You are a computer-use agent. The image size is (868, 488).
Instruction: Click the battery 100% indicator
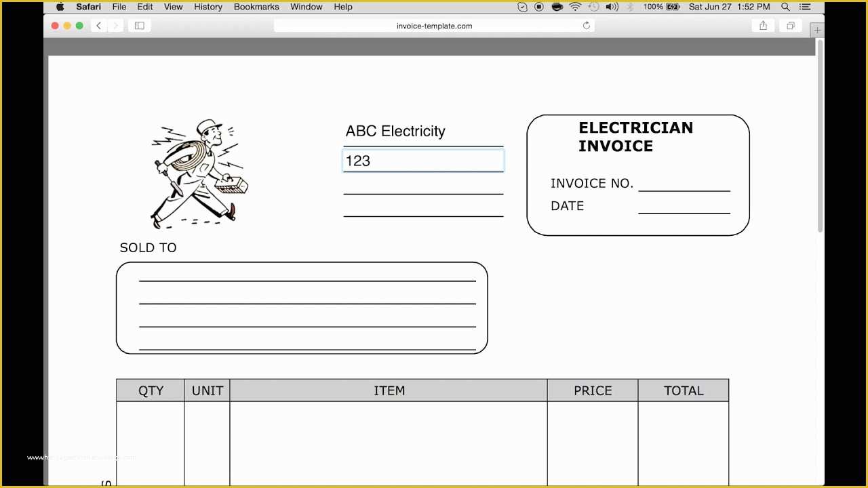point(661,7)
